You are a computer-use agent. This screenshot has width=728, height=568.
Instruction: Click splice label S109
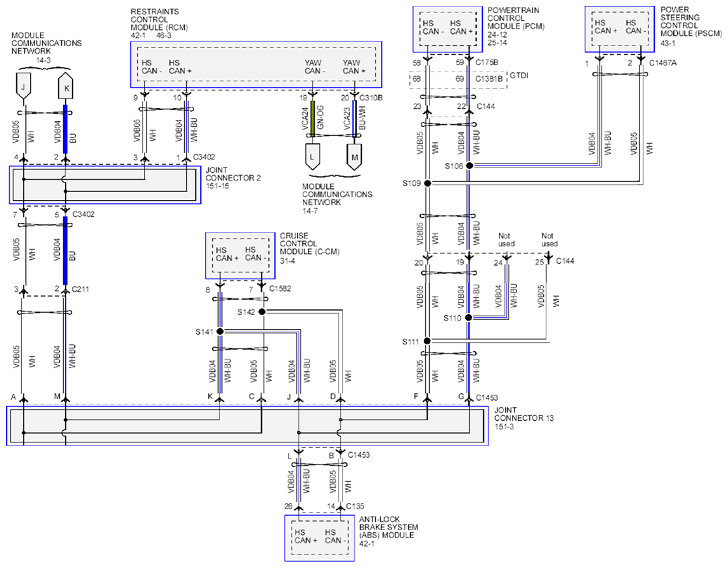point(412,184)
